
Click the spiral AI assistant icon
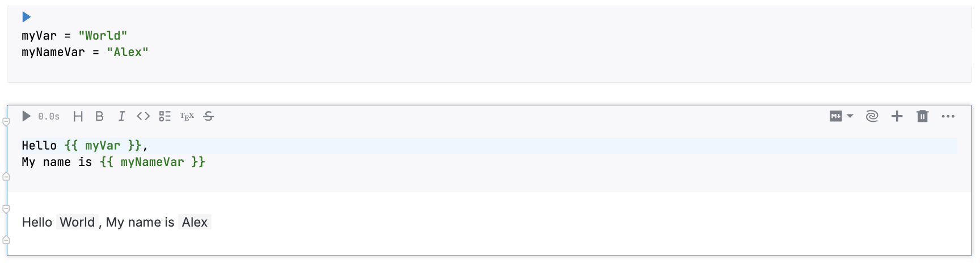click(872, 116)
